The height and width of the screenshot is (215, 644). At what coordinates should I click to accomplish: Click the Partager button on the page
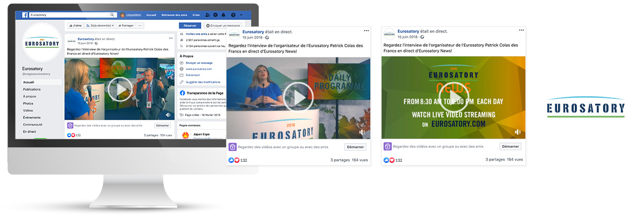pos(126,25)
